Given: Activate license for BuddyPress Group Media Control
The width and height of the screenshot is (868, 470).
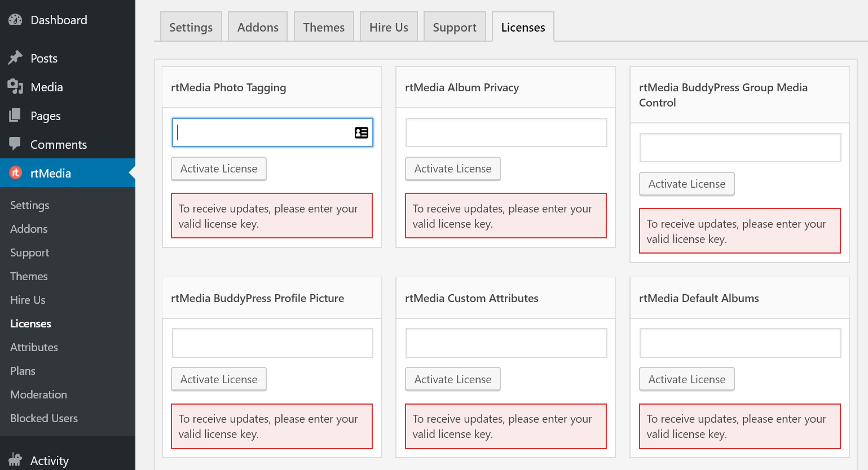Looking at the screenshot, I should (686, 184).
